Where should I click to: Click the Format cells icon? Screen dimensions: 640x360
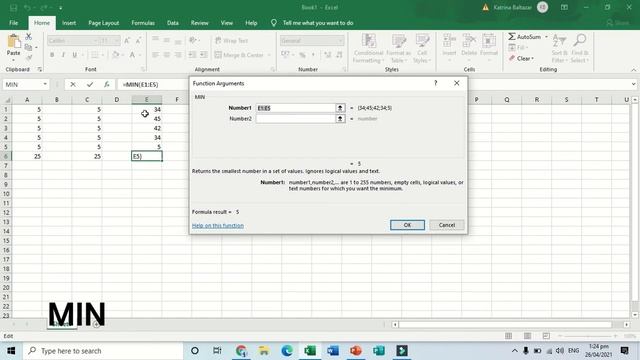tap(489, 41)
